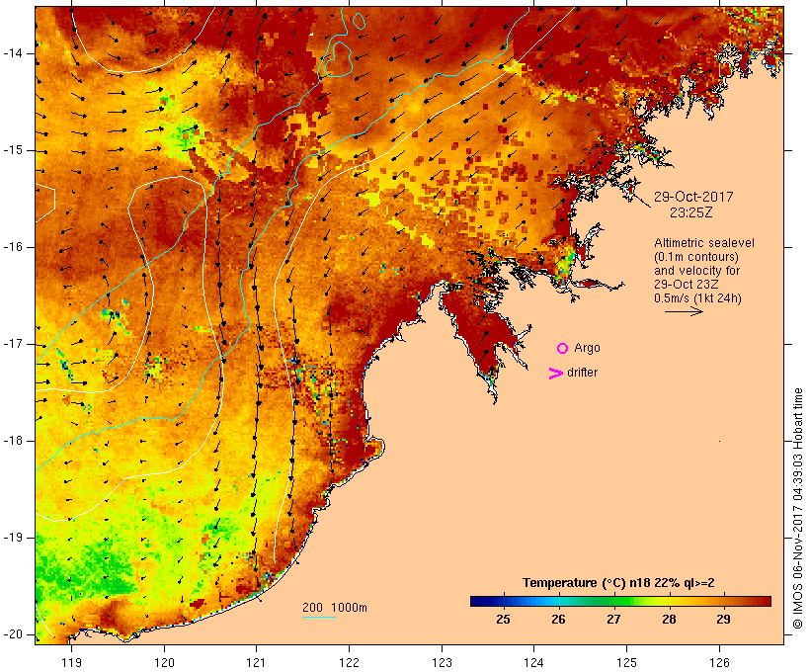
Task: Click the longitude label '126'
Action: tap(719, 662)
